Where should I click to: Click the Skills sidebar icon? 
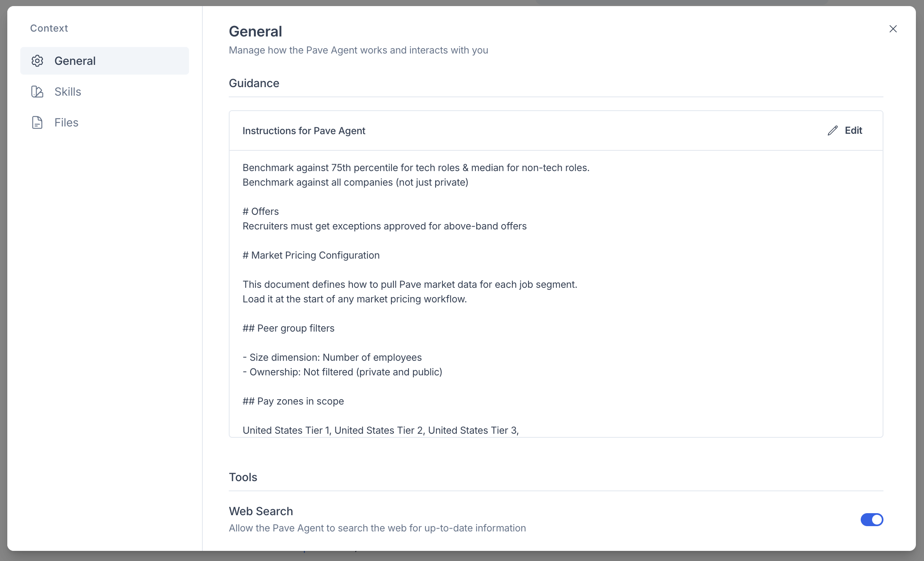click(37, 92)
